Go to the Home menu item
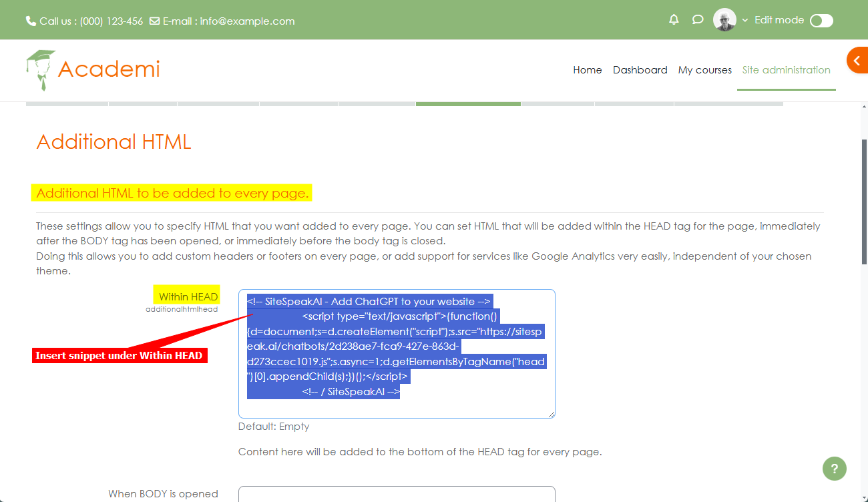This screenshot has height=502, width=868. 588,70
